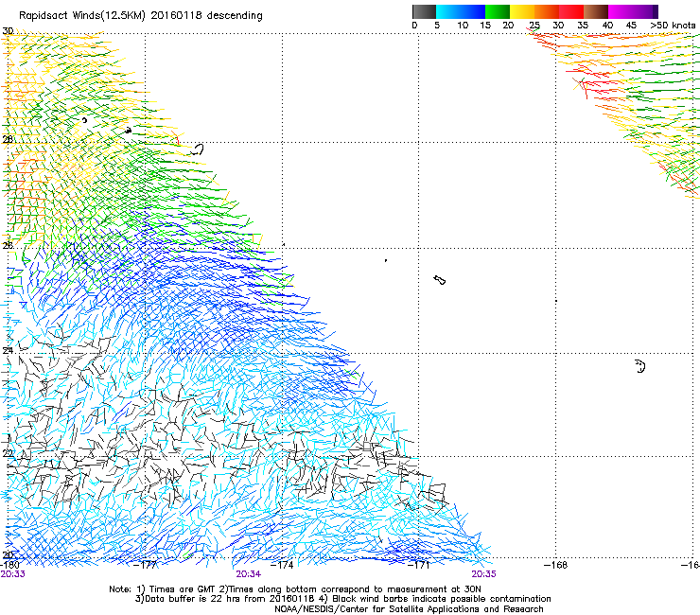Viewport: 700px width, 615px height.
Task: Click the note about the 22 hrs data buffer
Action: click(x=342, y=599)
